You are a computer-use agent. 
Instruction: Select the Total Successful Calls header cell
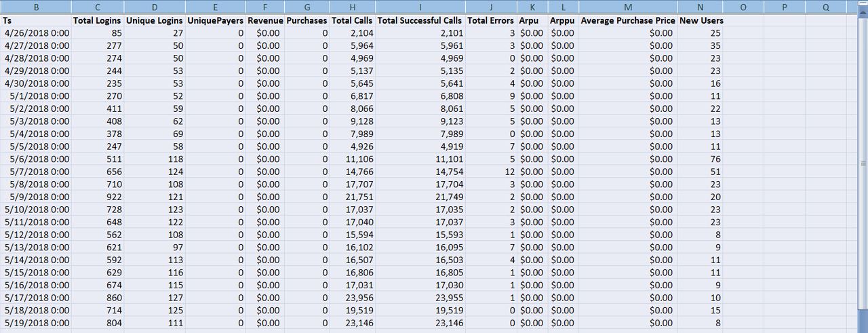point(420,20)
